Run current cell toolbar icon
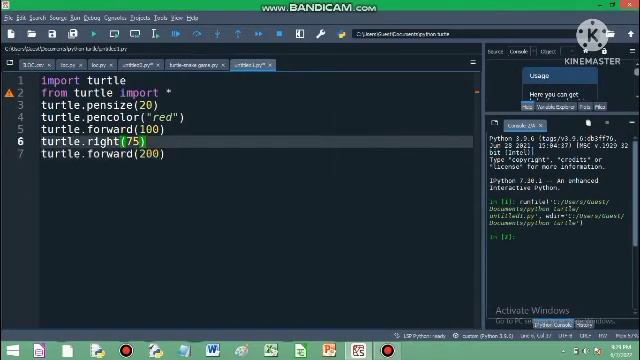640x360 pixels. (x=114, y=34)
